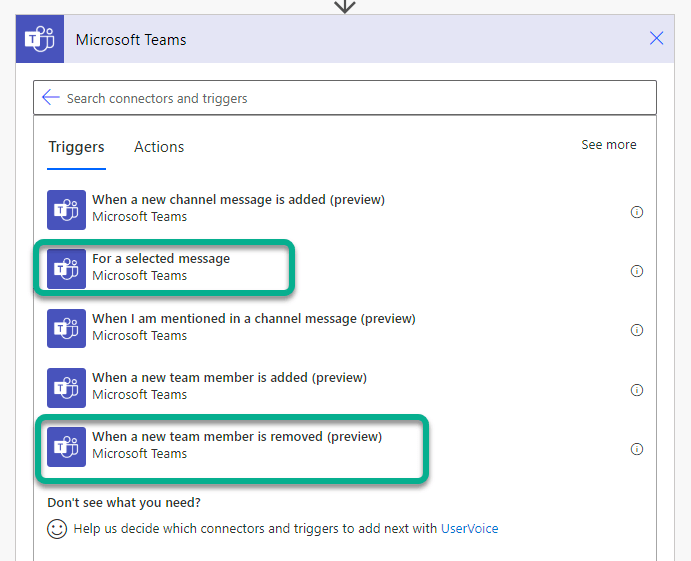Select 'When a new channel message is added' trigger
The width and height of the screenshot is (691, 561).
click(238, 200)
